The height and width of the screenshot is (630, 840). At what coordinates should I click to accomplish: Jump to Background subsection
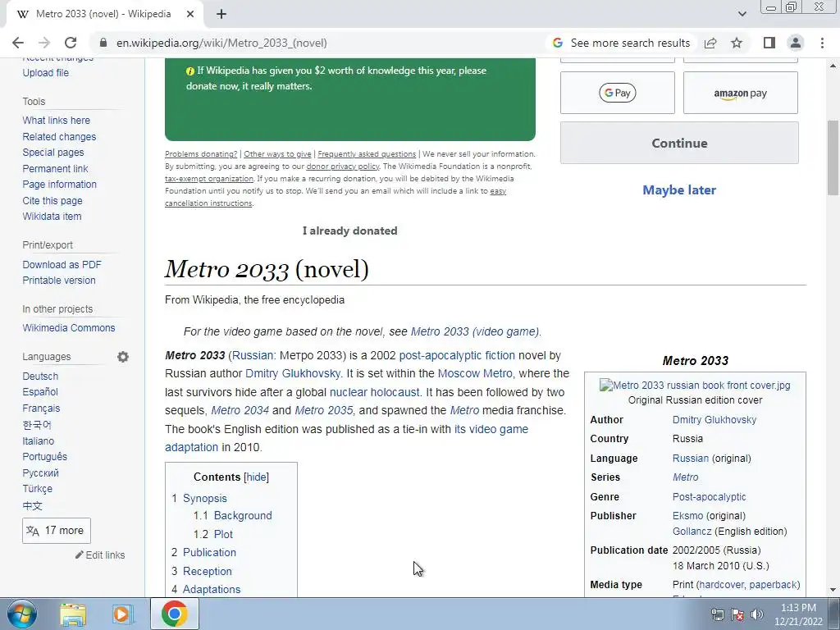243,515
